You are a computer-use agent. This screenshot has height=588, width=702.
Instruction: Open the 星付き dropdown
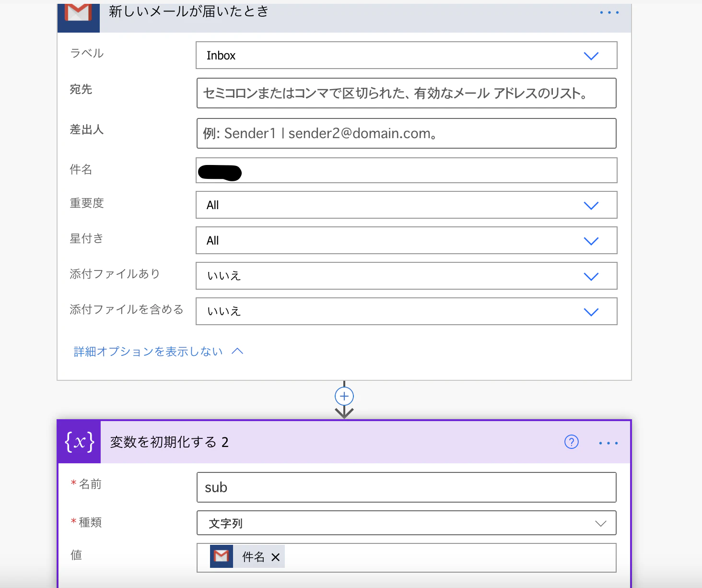407,240
